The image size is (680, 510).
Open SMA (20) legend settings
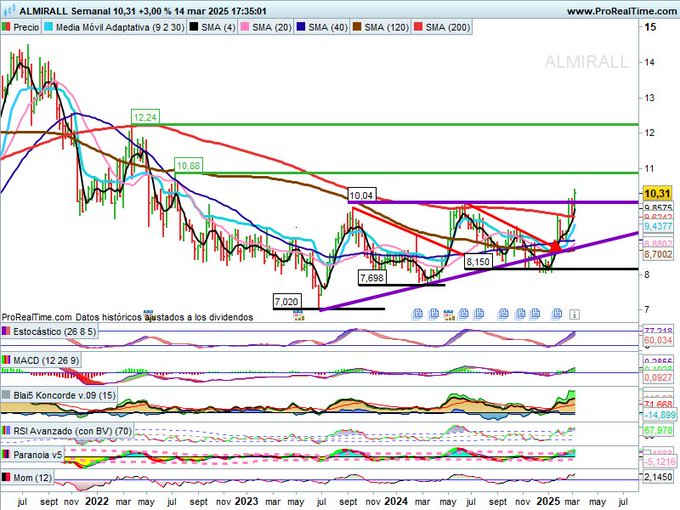[x=266, y=27]
